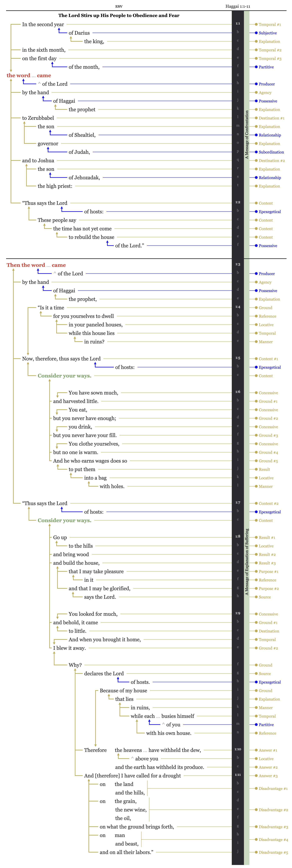This screenshot has width=292, height=868.
Task: Select the 1:2 verse marker
Action: (238, 202)
